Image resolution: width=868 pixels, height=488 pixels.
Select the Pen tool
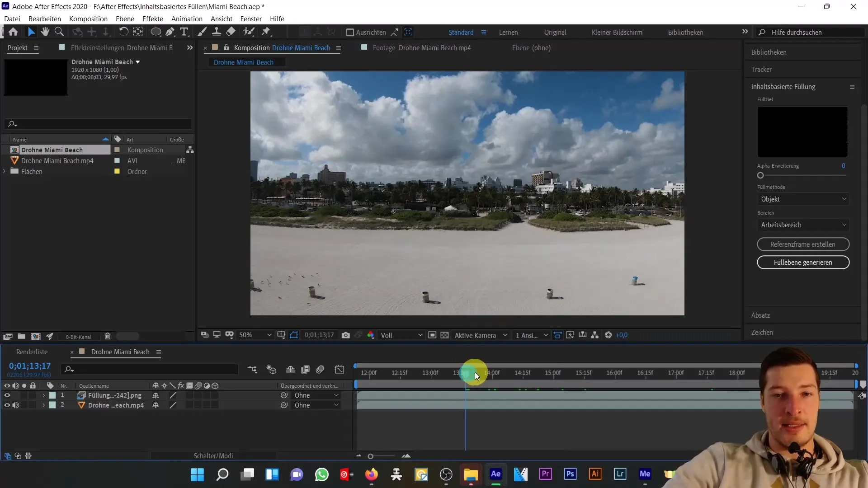point(170,32)
